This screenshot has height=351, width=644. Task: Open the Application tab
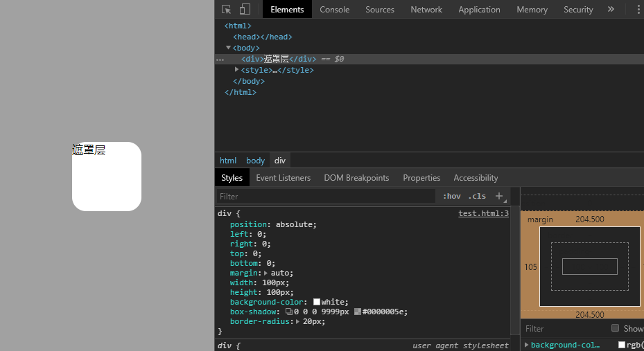pyautogui.click(x=479, y=10)
